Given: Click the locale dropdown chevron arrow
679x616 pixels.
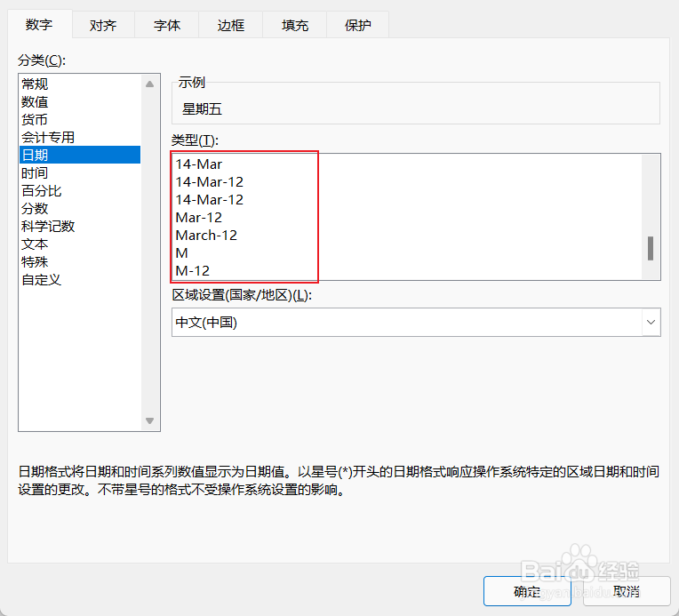Looking at the screenshot, I should point(651,322).
